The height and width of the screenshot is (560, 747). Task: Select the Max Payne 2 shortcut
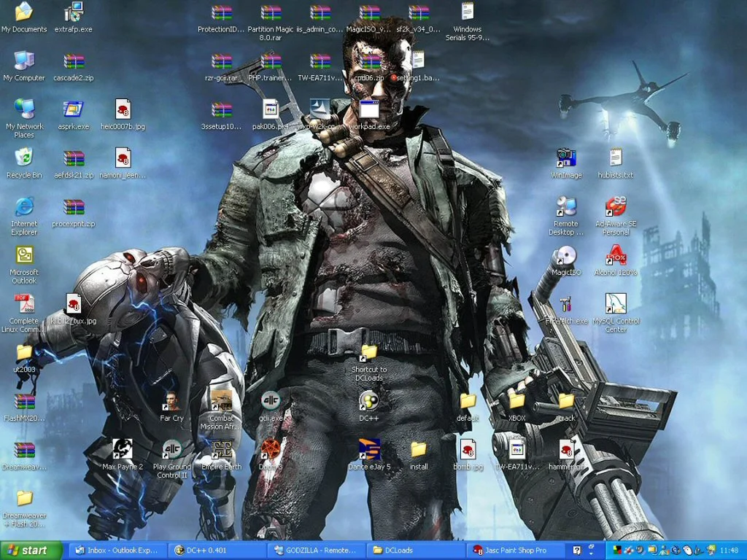pos(122,450)
